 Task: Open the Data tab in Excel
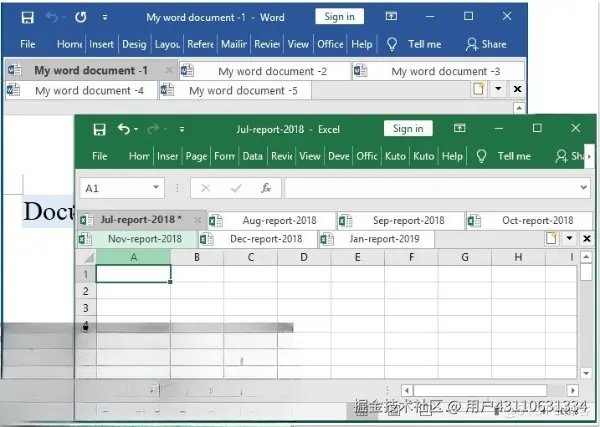click(253, 156)
